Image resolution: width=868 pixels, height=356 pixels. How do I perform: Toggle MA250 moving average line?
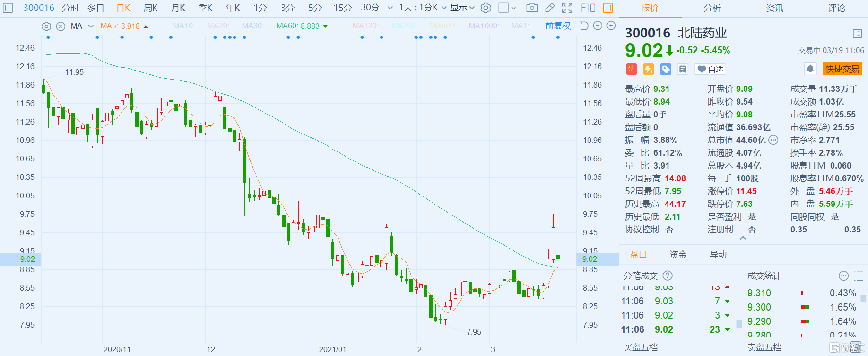tap(404, 26)
